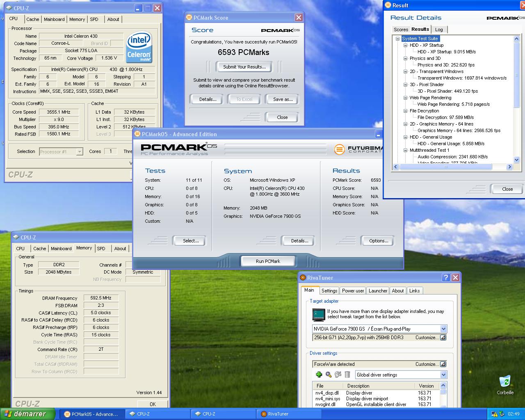
Task: Click Save as... in PCMark Score
Action: 283,99
